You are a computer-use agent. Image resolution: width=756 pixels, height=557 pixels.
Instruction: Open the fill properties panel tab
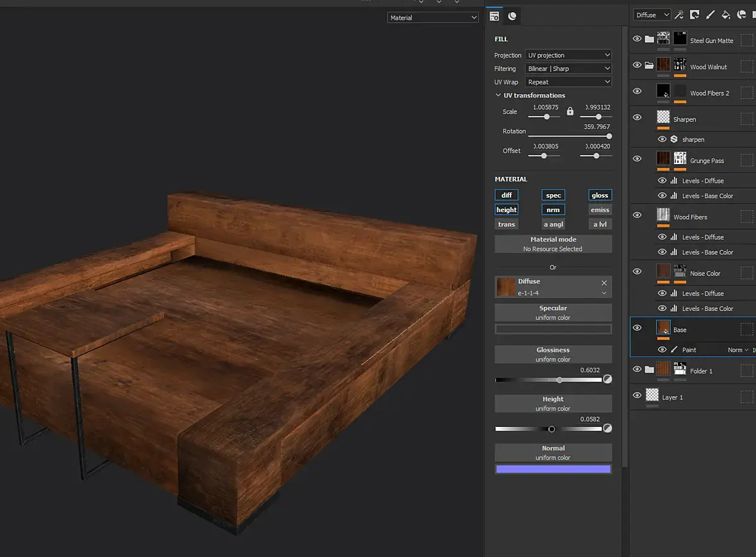[x=495, y=17]
